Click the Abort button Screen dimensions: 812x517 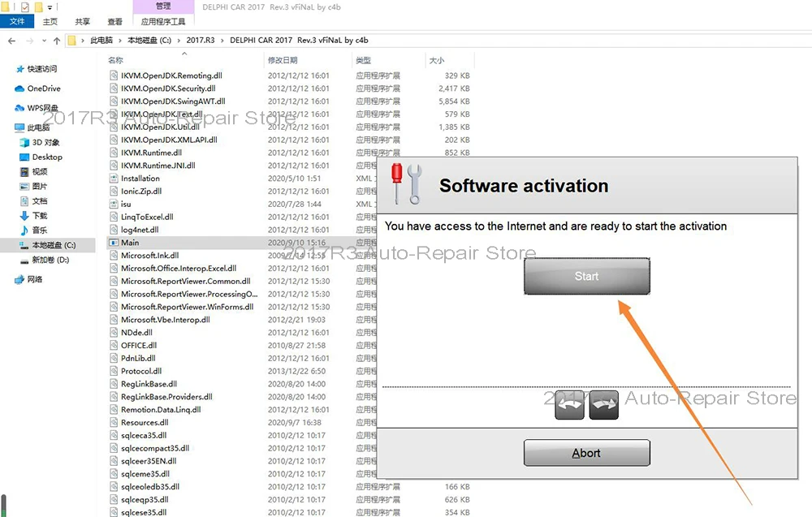point(587,453)
